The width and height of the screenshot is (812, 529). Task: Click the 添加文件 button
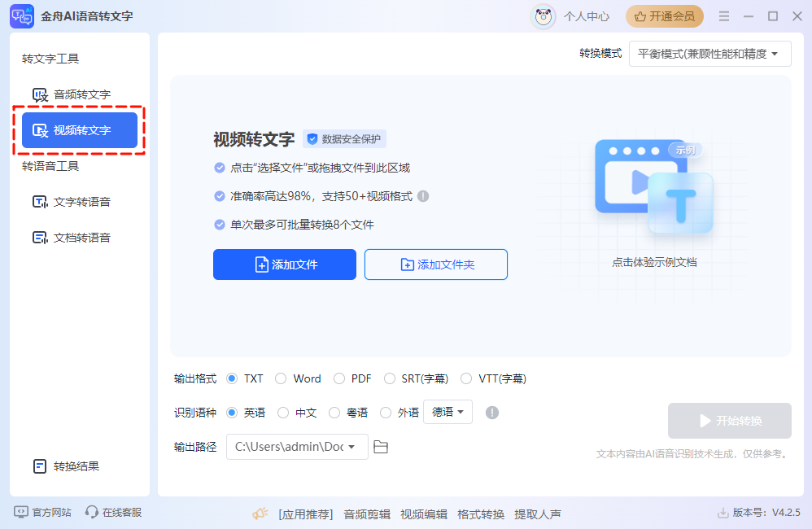[284, 264]
